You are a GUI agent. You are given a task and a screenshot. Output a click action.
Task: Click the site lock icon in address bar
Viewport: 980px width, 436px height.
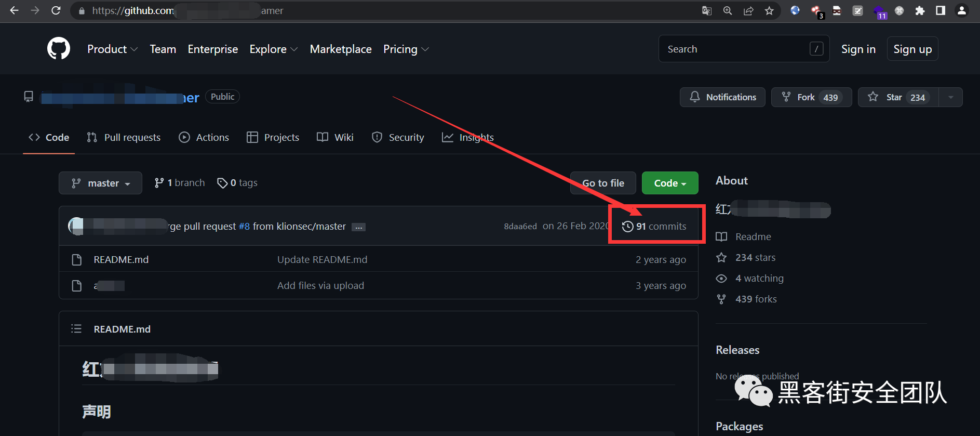click(x=82, y=10)
